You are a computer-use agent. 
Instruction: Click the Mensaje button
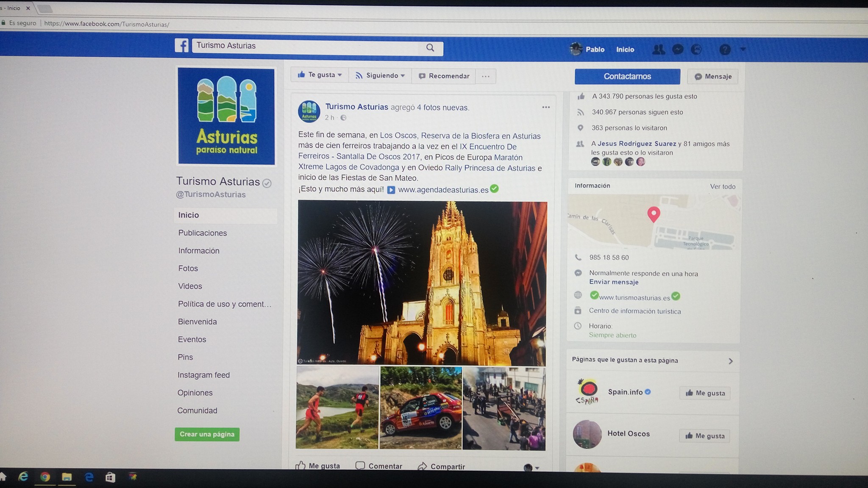pyautogui.click(x=713, y=77)
